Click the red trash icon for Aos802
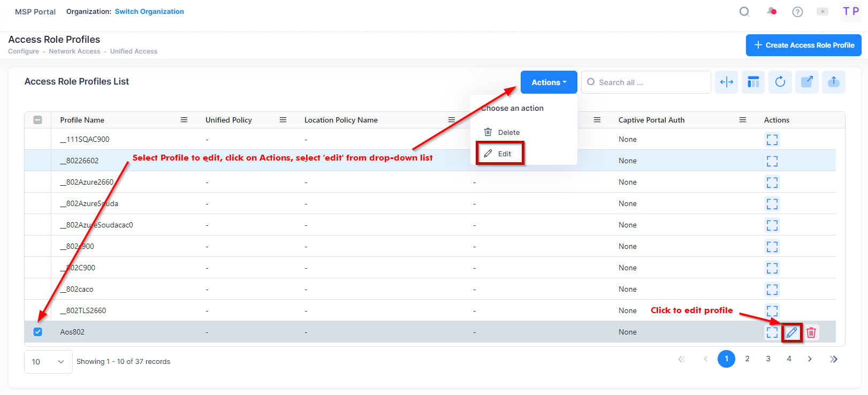 coord(811,332)
